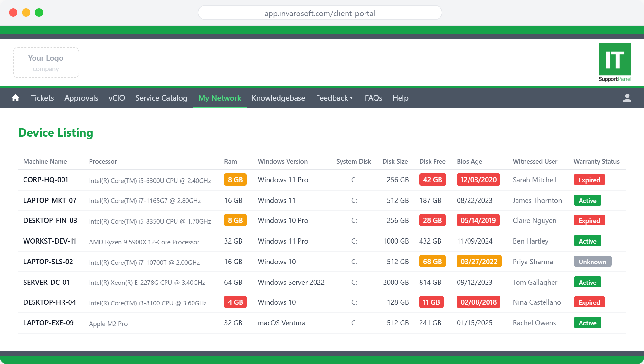Open the Service Catalog

[161, 98]
